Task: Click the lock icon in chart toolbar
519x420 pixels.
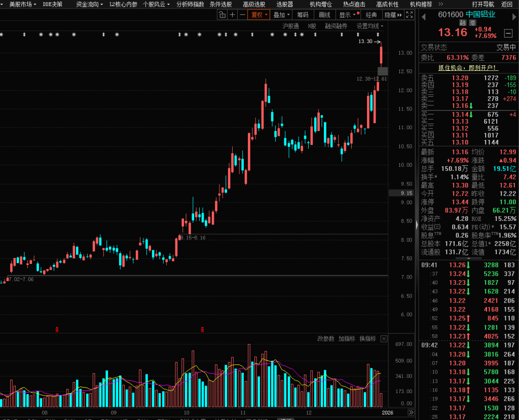Action: (222, 15)
